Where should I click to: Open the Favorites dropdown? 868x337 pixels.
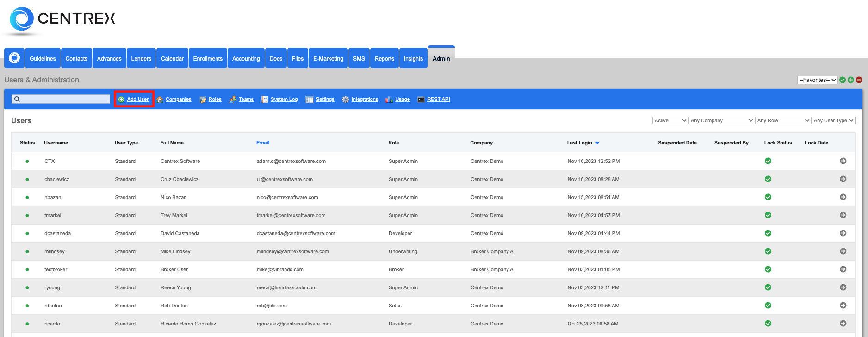pos(817,80)
